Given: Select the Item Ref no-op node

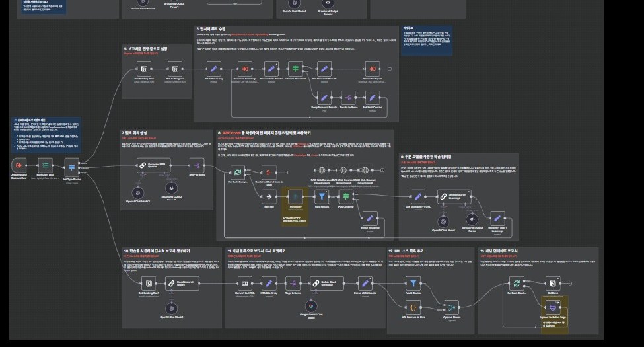Looking at the screenshot, I should pos(269,196).
